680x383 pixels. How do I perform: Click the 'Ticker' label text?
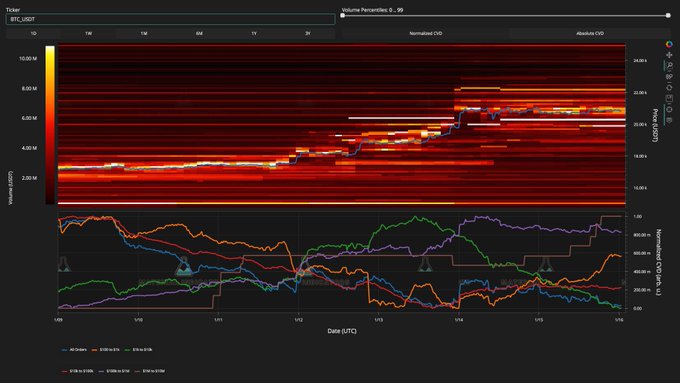(13, 10)
